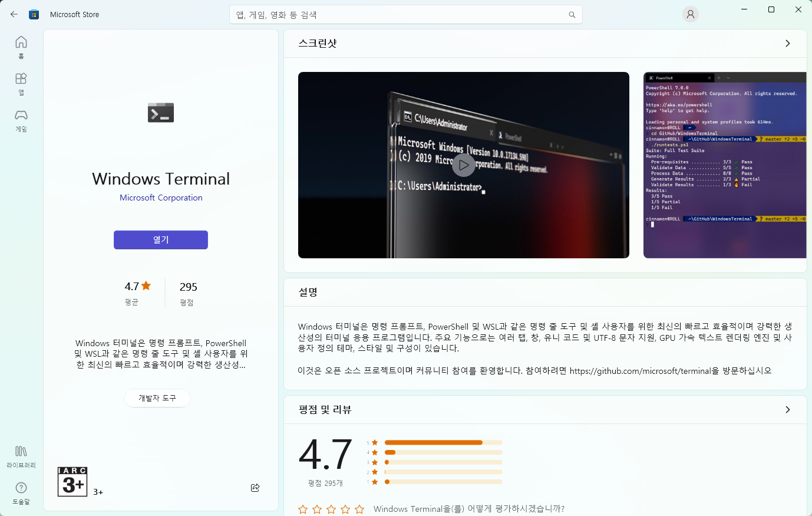Click the Windows Terminal app icon
The height and width of the screenshot is (516, 812).
pyautogui.click(x=161, y=112)
